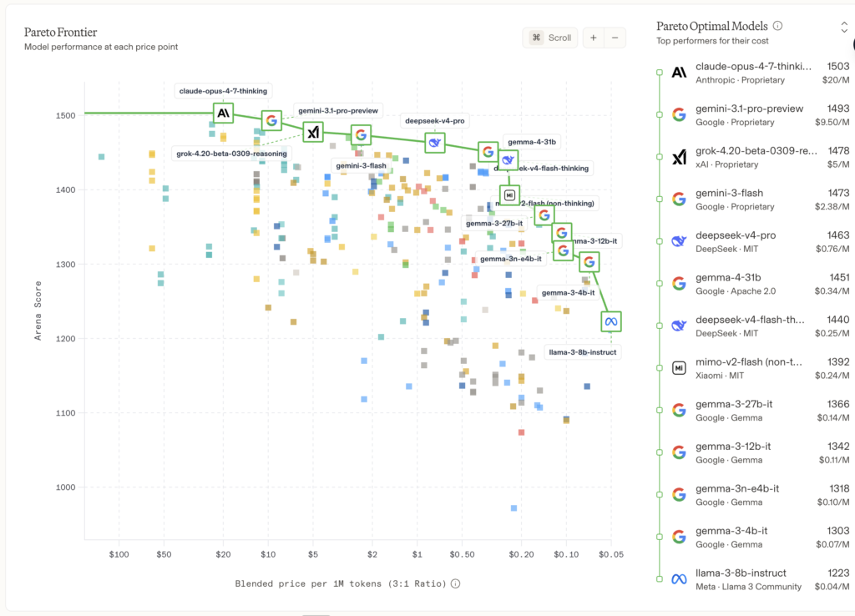Click xAI logo in grok-4.20 list row
Image resolution: width=855 pixels, height=616 pixels.
click(x=679, y=157)
